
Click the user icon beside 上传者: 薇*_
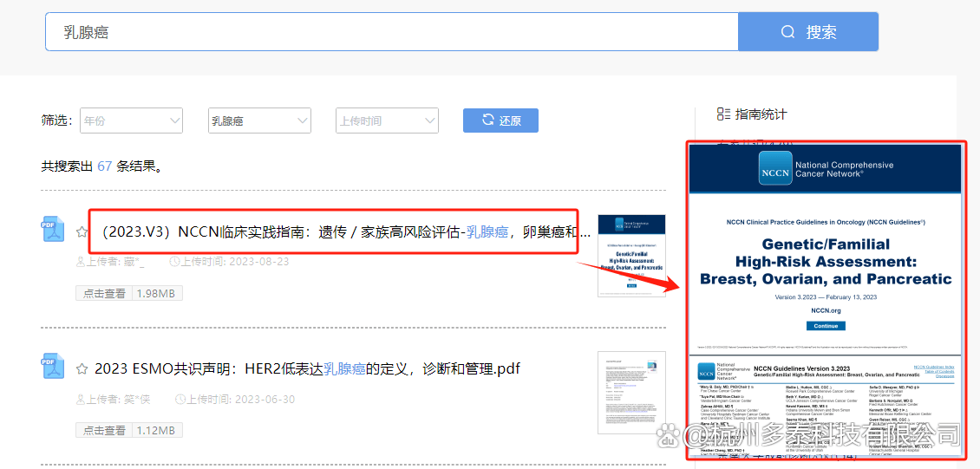(x=80, y=262)
